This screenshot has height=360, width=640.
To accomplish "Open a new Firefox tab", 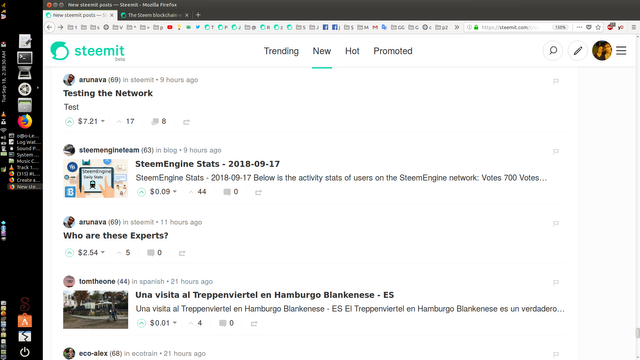I will point(198,15).
